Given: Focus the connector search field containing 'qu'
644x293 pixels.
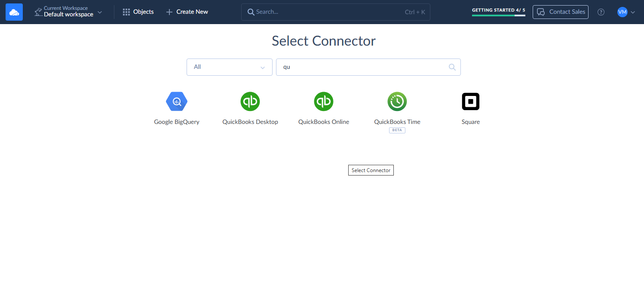Looking at the screenshot, I should tap(361, 67).
